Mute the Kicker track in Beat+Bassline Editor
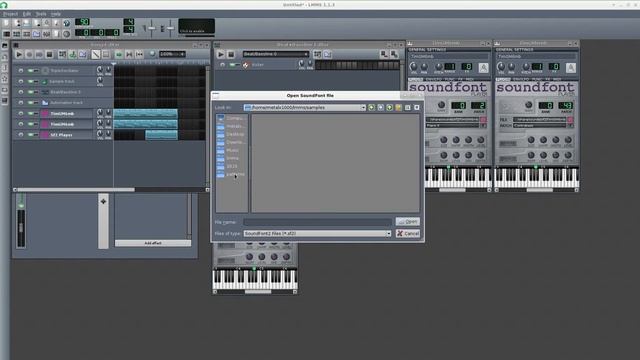640x360 pixels. pyautogui.click(x=233, y=65)
